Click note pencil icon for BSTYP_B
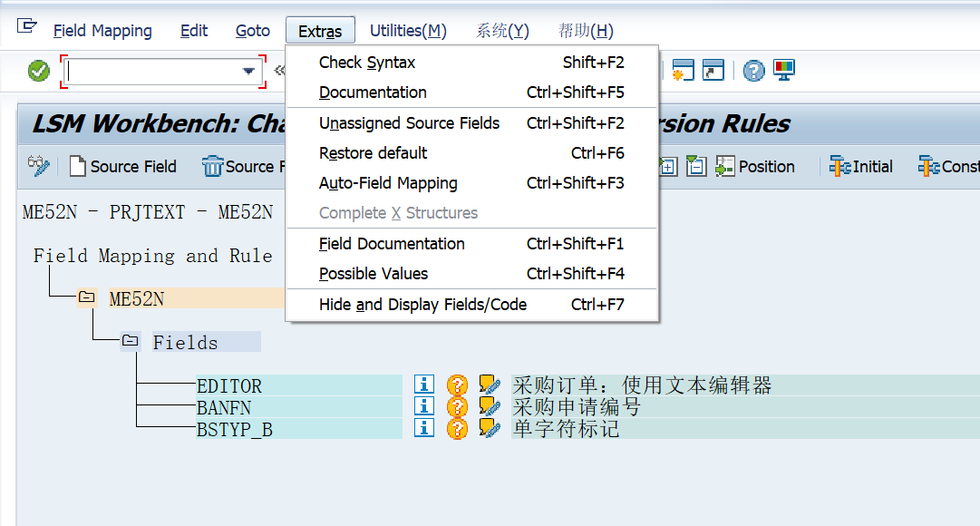Viewport: 980px width, 526px height. pyautogui.click(x=490, y=428)
